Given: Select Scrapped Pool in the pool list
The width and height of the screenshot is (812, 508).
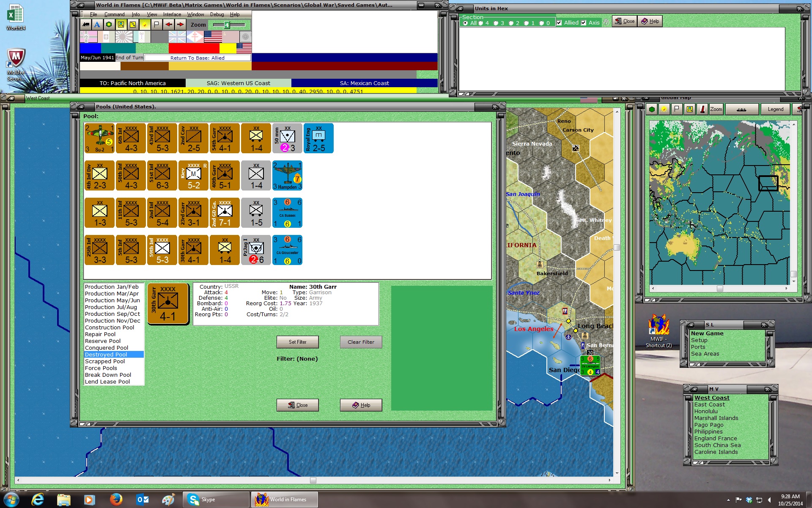Looking at the screenshot, I should tap(105, 362).
